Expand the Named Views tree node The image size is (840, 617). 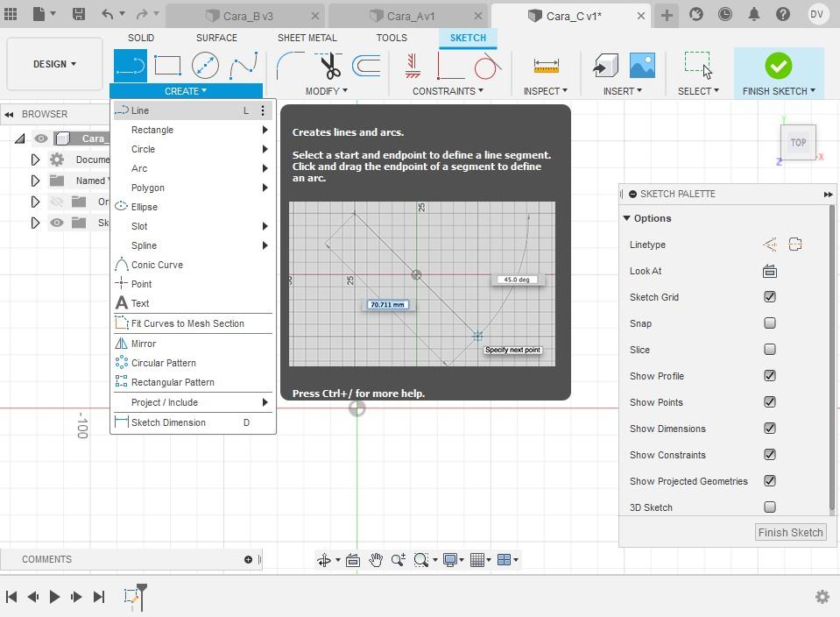coord(35,181)
